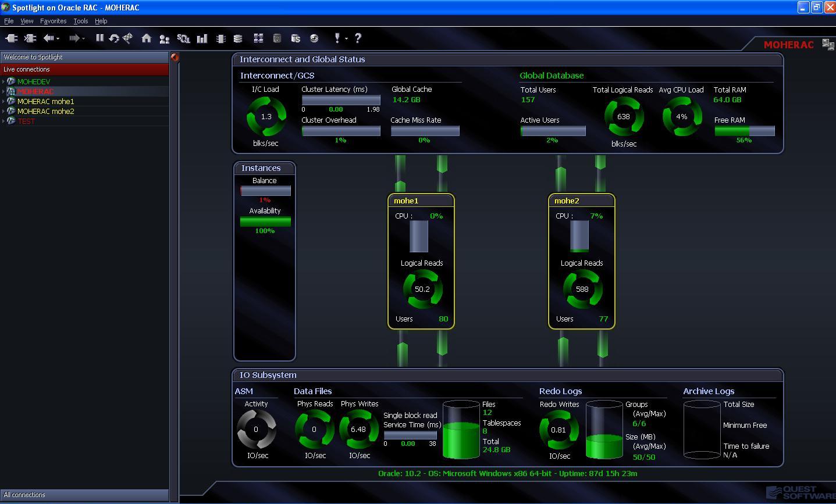Click the eye disk icon in toolbar
The width and height of the screenshot is (836, 504).
click(x=314, y=38)
